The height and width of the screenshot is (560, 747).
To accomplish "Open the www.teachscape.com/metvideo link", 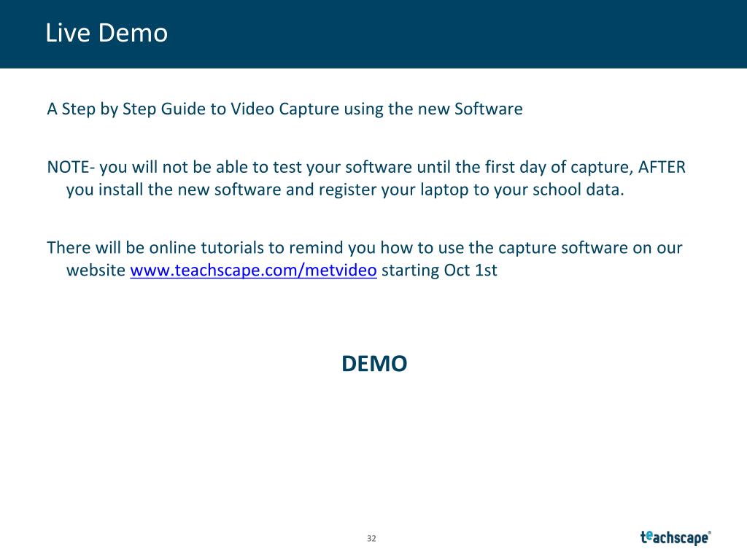I will click(x=253, y=271).
